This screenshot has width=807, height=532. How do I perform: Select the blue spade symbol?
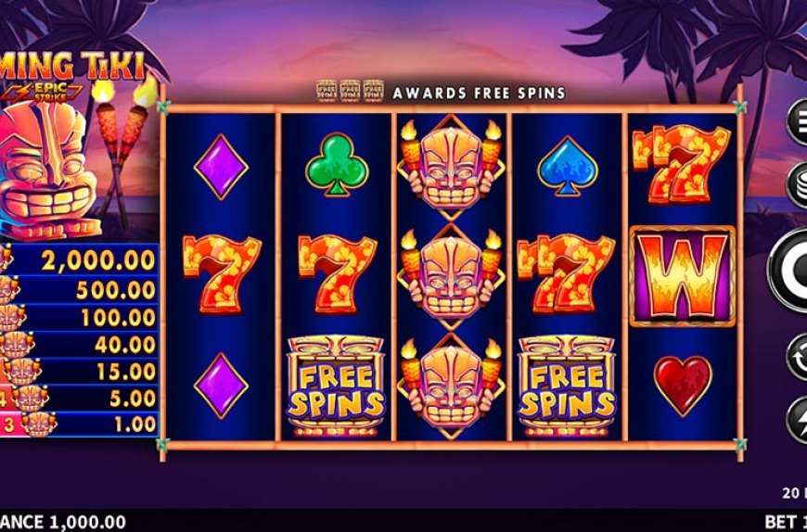[x=567, y=166]
